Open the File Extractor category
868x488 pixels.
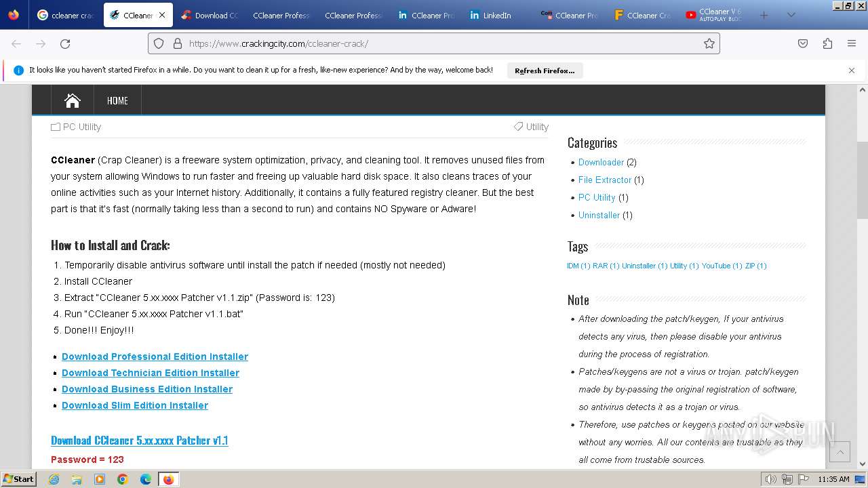605,180
